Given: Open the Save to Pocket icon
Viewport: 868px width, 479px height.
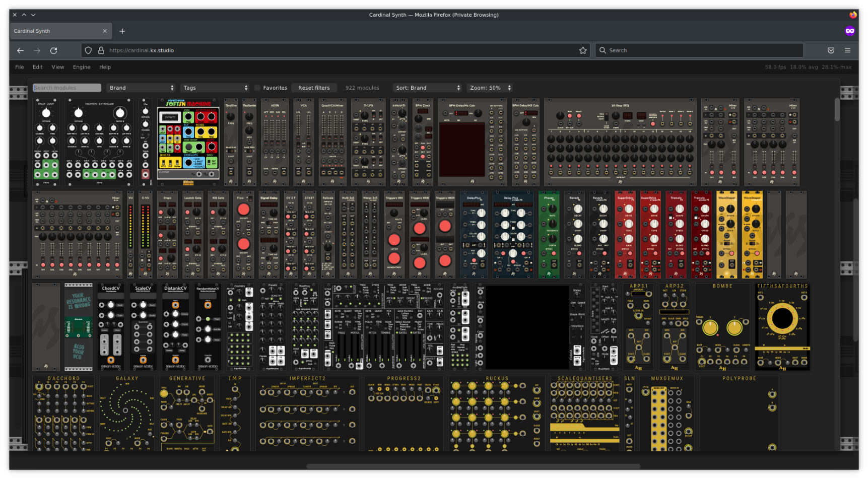Looking at the screenshot, I should (831, 50).
